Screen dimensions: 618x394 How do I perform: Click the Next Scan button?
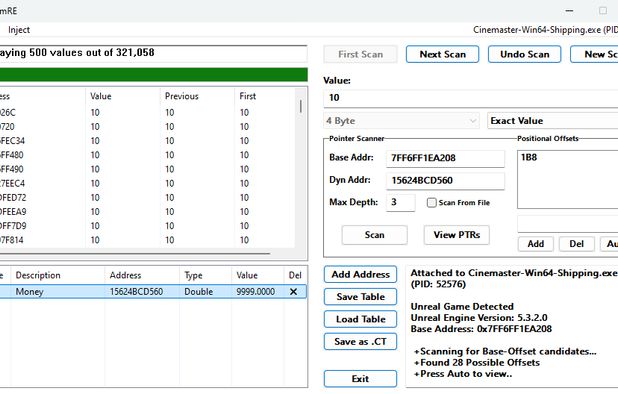[442, 54]
